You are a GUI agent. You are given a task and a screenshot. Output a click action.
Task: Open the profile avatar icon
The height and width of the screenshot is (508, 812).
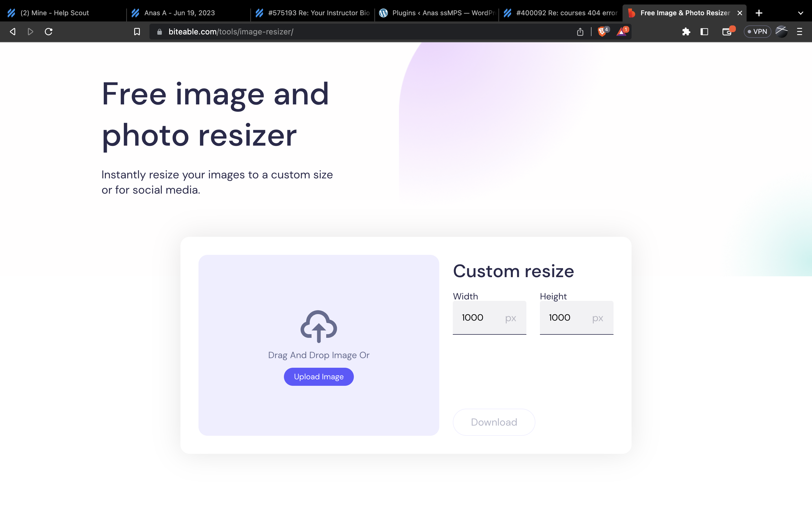[782, 32]
